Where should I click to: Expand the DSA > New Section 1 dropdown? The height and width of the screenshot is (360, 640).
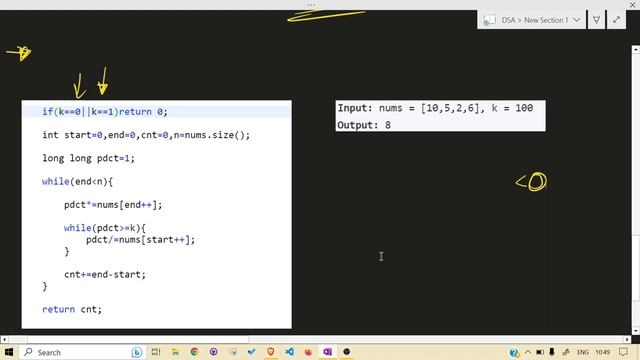click(576, 20)
